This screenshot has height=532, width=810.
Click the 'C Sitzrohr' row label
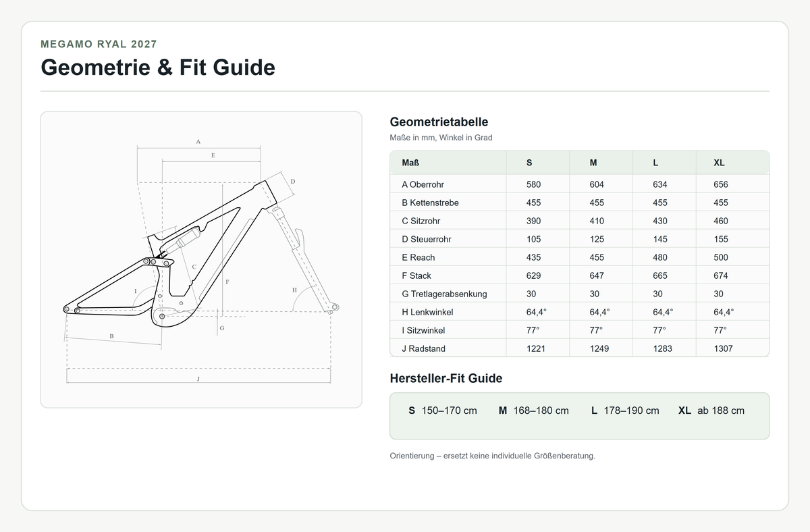click(x=421, y=221)
